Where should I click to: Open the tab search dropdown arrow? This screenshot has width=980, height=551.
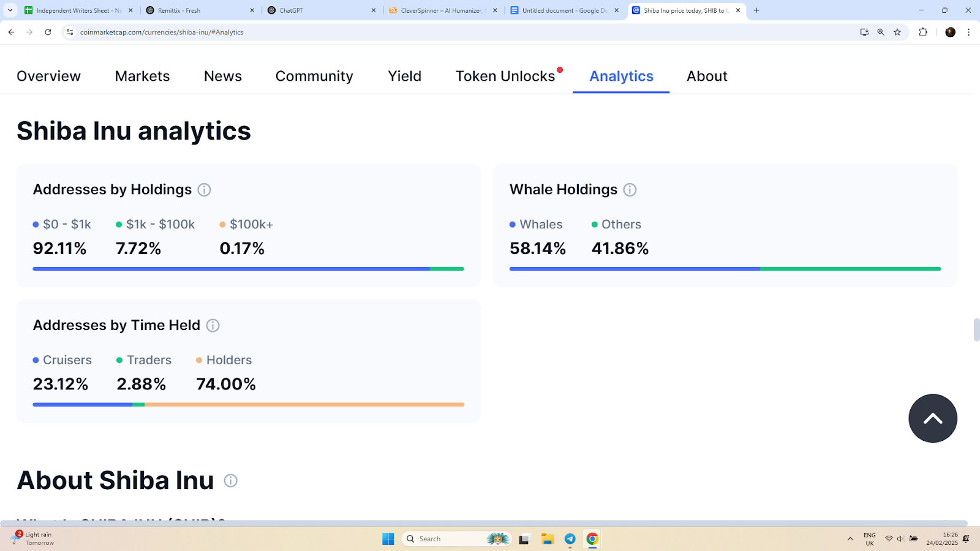[x=10, y=10]
